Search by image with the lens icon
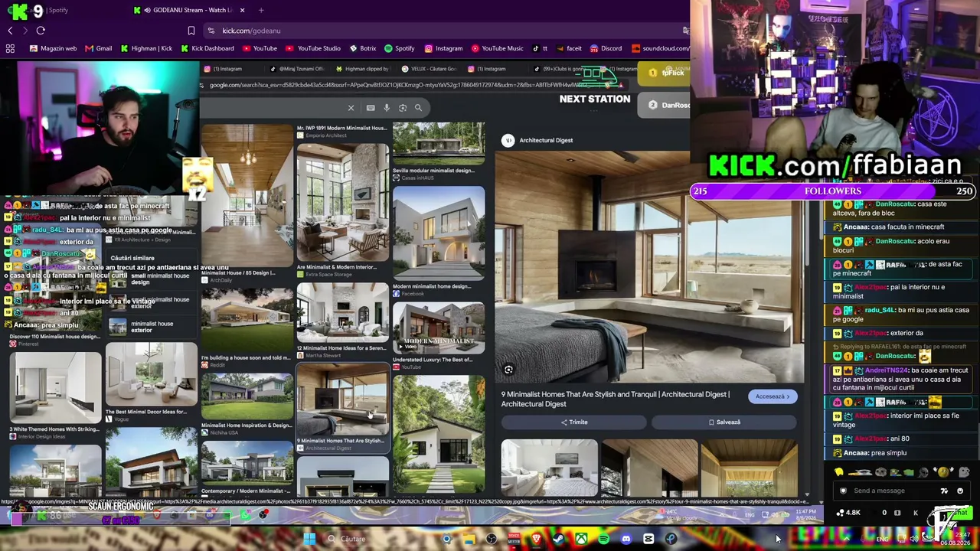This screenshot has height=551, width=980. 403,108
